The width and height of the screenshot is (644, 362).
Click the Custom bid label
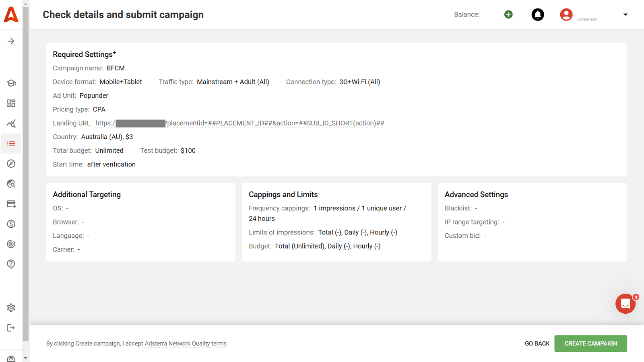(x=462, y=236)
